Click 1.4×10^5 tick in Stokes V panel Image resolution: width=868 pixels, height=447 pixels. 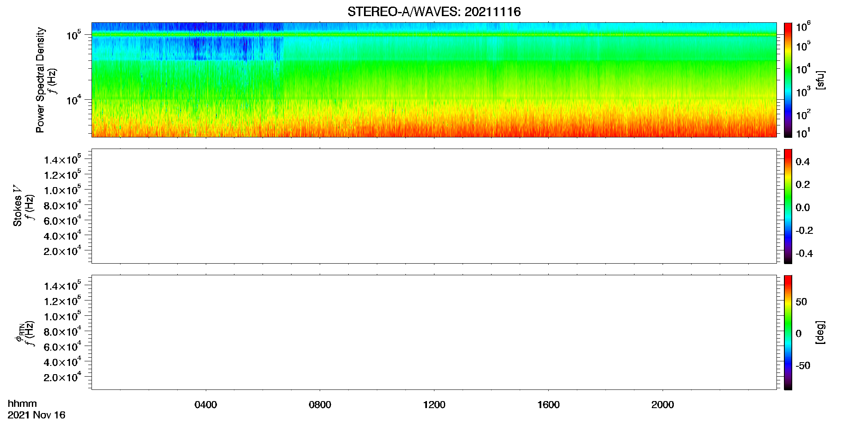(x=63, y=159)
